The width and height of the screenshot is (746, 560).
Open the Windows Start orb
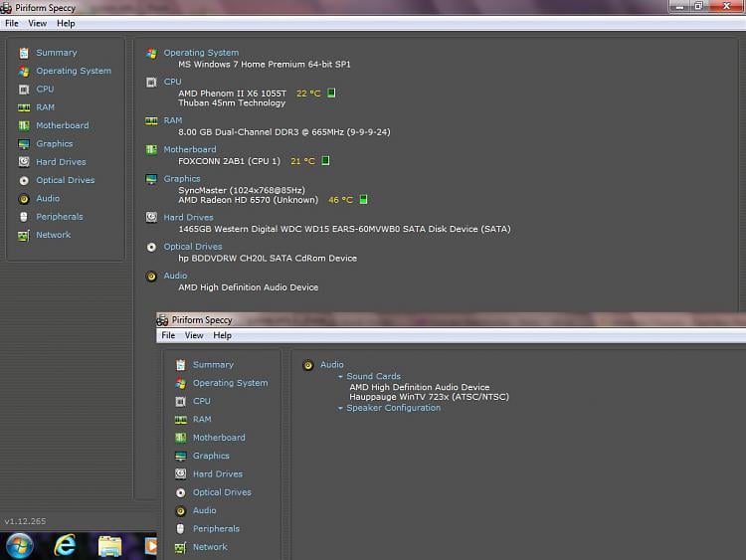tap(20, 546)
